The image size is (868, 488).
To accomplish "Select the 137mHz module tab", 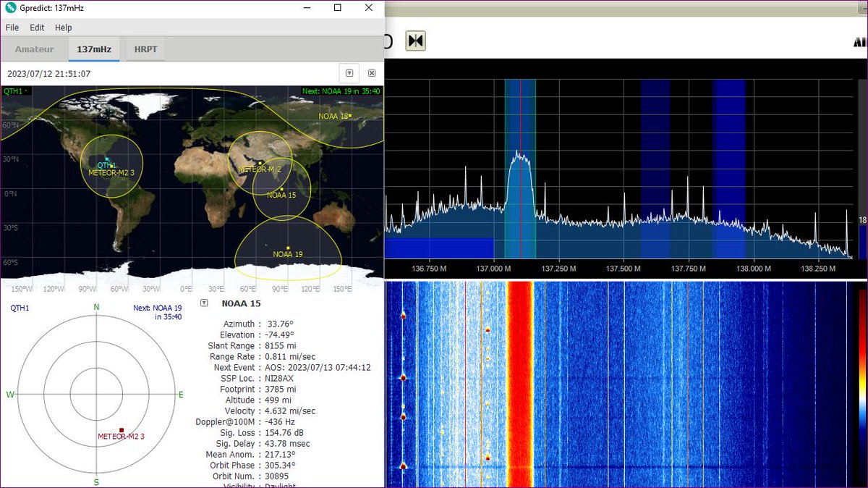I will (x=94, y=49).
